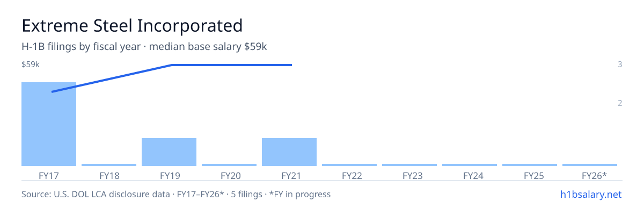This screenshot has width=644, height=215.
Task: Click the FY22 stub bar
Action: click(x=349, y=165)
